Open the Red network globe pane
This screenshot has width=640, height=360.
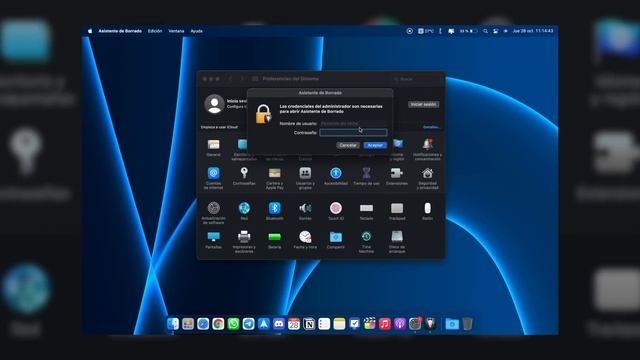click(244, 211)
